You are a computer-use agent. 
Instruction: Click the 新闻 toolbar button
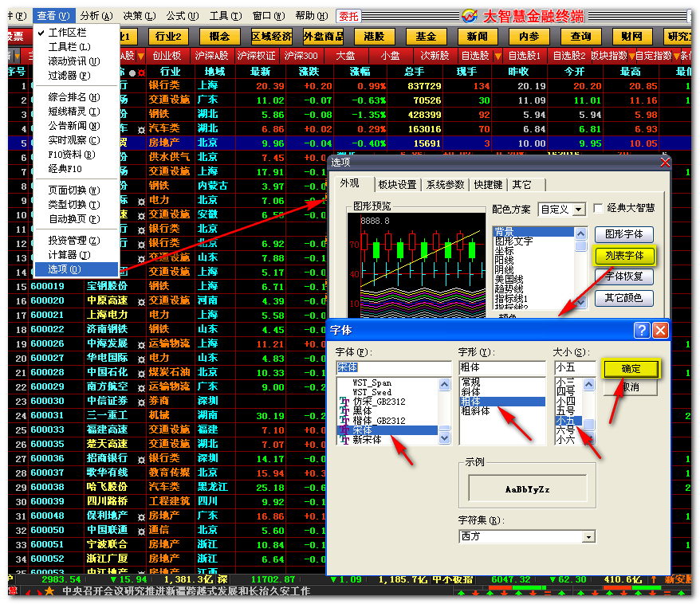[x=478, y=37]
